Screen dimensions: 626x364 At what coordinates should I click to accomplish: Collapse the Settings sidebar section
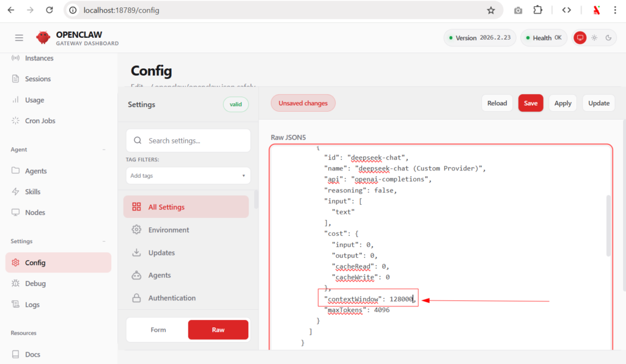coord(104,241)
